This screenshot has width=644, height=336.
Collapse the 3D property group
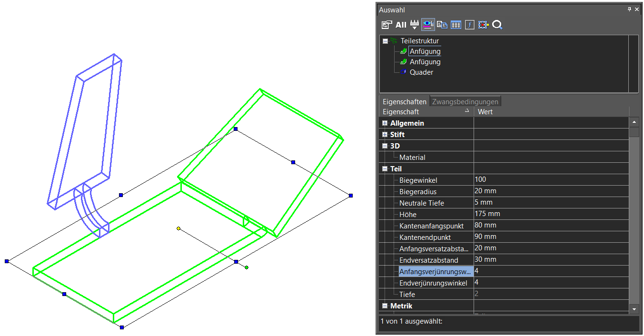(385, 146)
